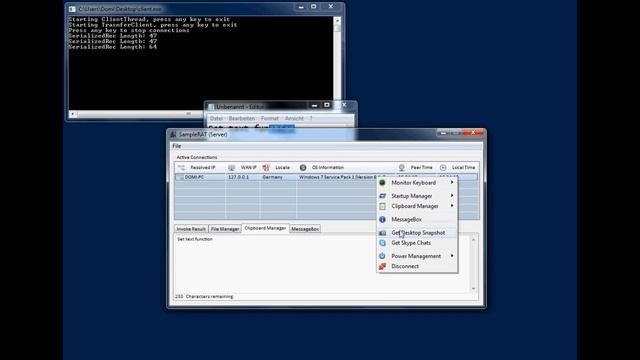Click the text box scroll up arrow
This screenshot has width=640, height=360.
click(473, 240)
